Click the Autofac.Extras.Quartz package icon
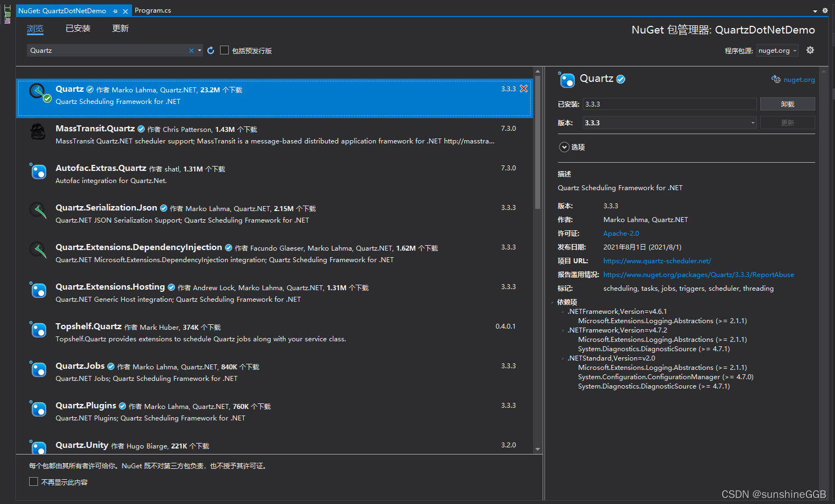The width and height of the screenshot is (835, 504). pyautogui.click(x=38, y=171)
